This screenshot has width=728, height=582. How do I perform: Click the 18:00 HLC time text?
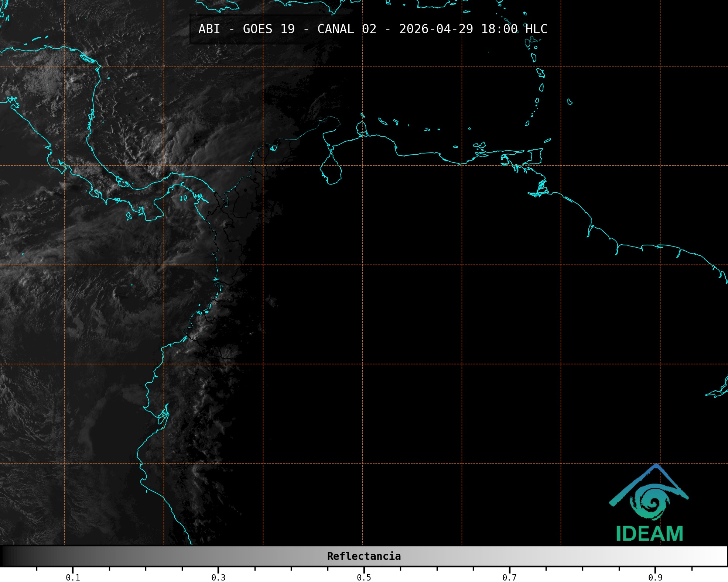pos(514,29)
